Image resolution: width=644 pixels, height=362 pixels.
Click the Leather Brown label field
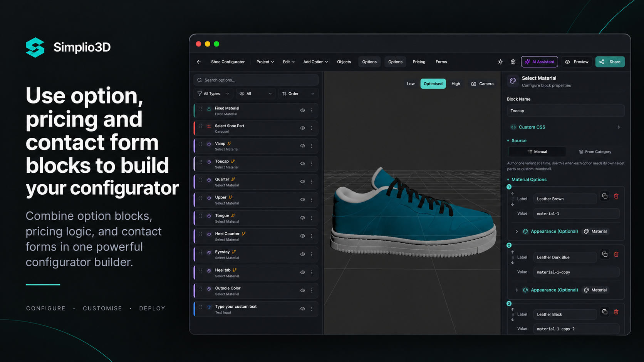click(565, 199)
